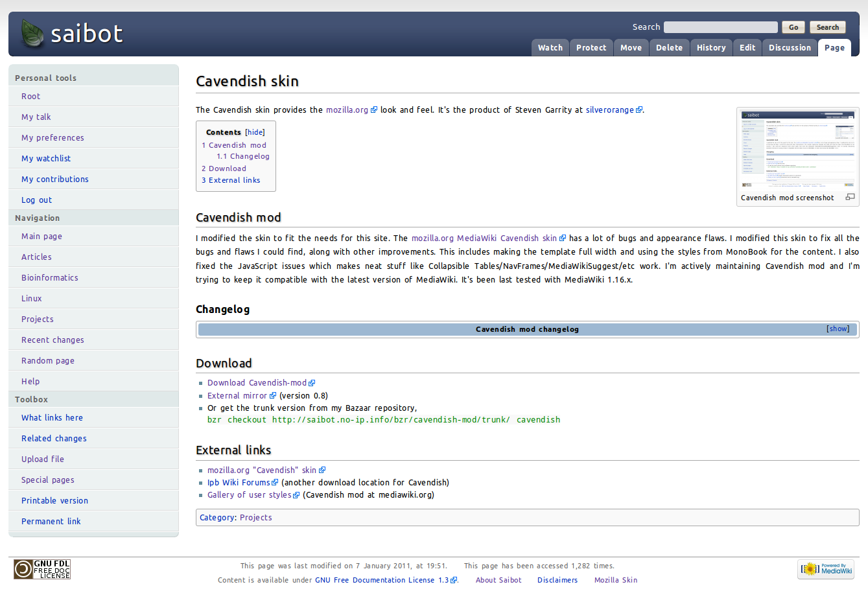Open the Protect tab
This screenshot has height=591, width=868.
[x=591, y=48]
